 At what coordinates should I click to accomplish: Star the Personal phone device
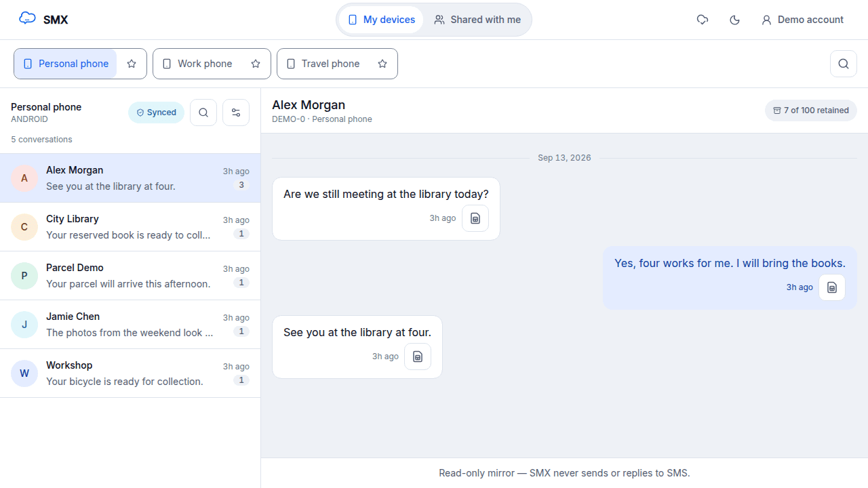point(132,64)
